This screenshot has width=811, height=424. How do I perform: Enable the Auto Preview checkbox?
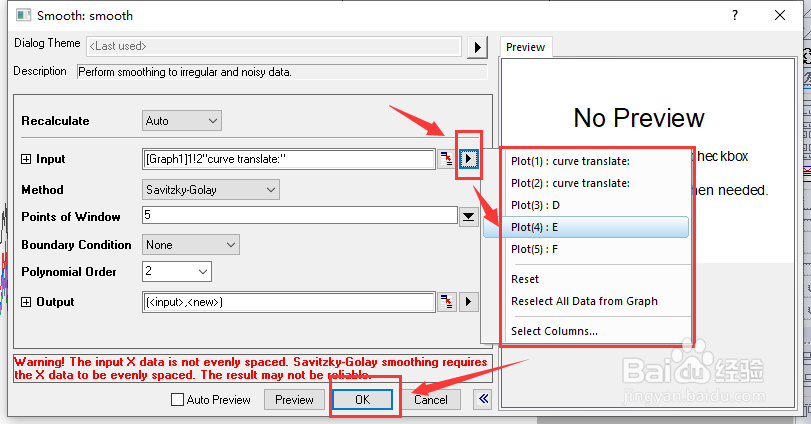click(177, 400)
